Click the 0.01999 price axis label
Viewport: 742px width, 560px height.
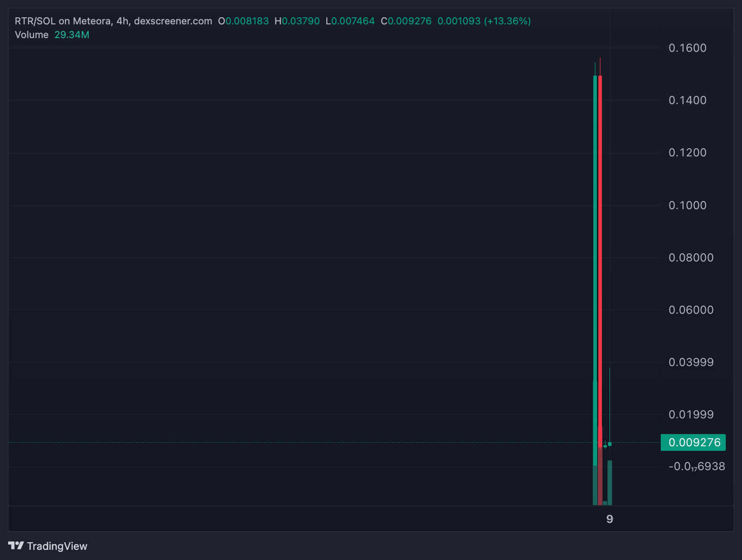(691, 414)
